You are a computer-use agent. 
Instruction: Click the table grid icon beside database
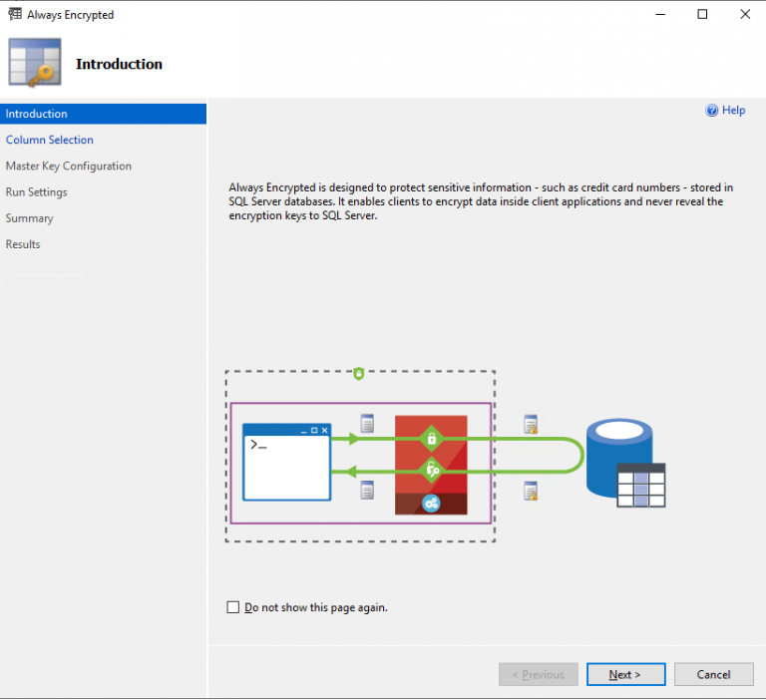tap(641, 486)
